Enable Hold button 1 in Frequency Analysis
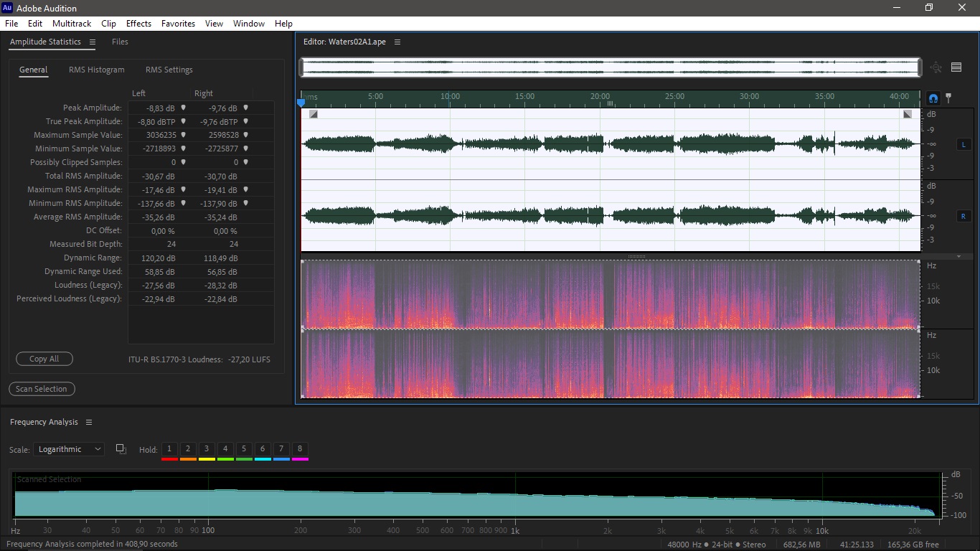This screenshot has width=980, height=551. (169, 449)
